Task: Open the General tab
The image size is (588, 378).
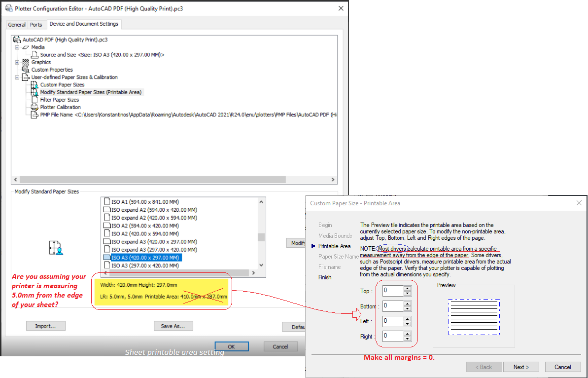Action: [x=16, y=24]
